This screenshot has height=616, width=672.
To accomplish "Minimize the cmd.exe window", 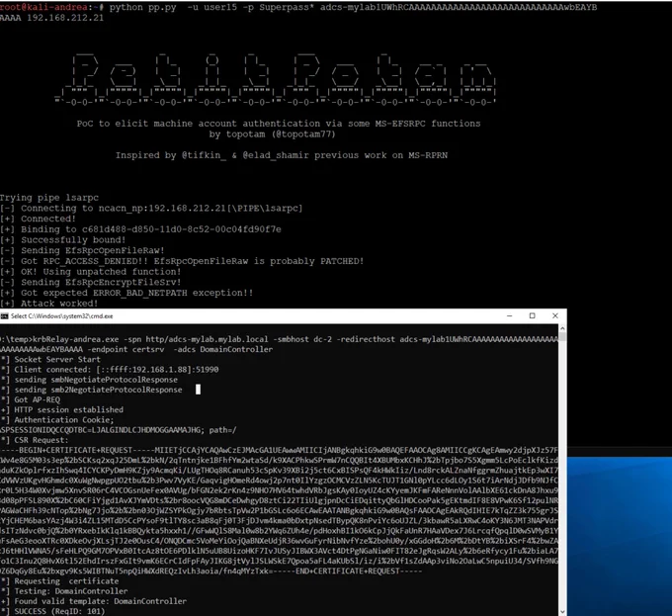I will click(x=509, y=316).
